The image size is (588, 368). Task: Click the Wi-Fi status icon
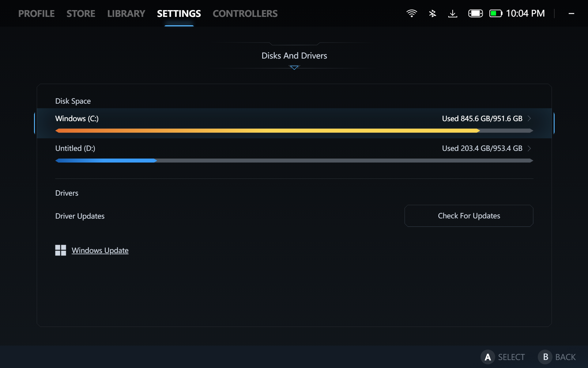point(412,13)
